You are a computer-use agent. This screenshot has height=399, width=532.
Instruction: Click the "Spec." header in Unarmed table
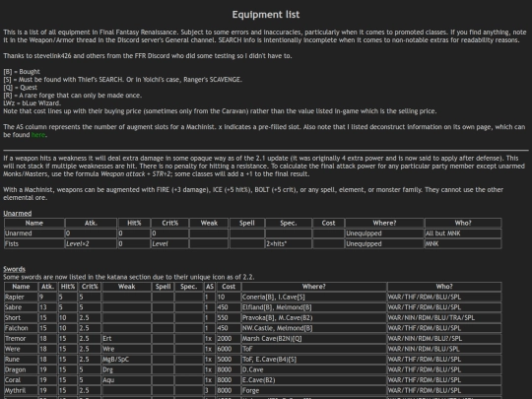pos(289,223)
